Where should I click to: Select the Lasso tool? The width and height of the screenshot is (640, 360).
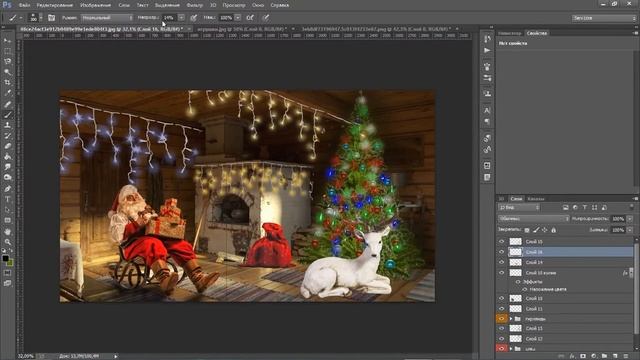7,61
